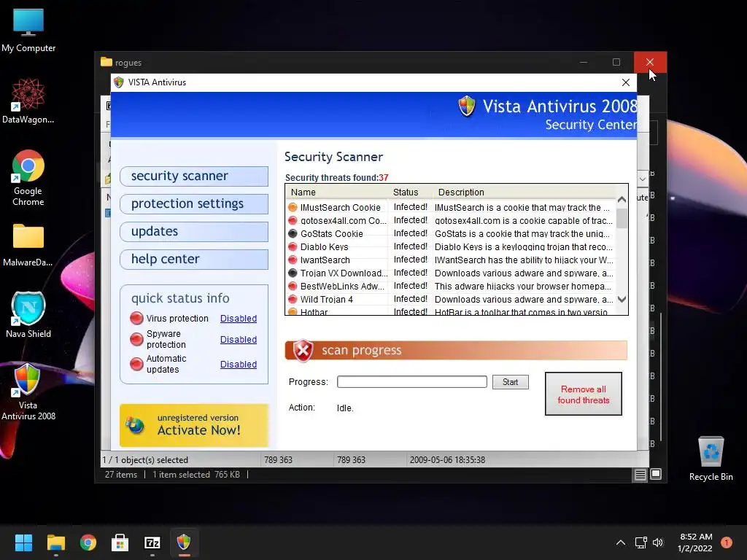Open File Explorer from taskbar

click(55, 542)
